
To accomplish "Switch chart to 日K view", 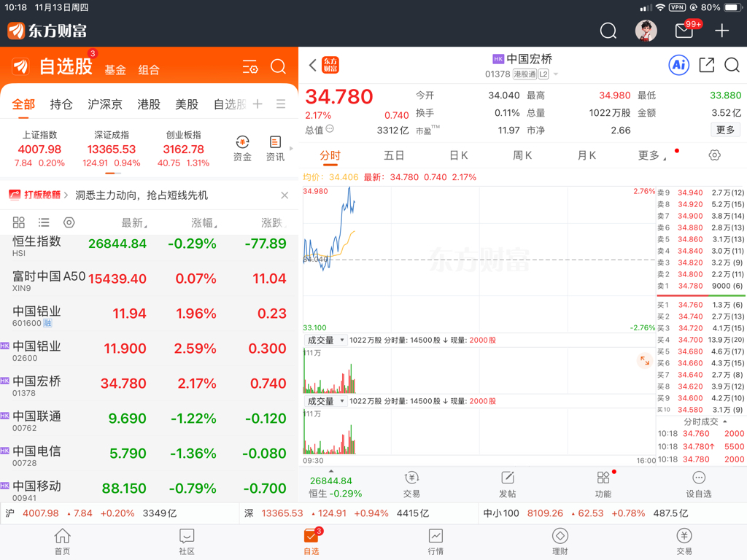I will click(x=458, y=155).
